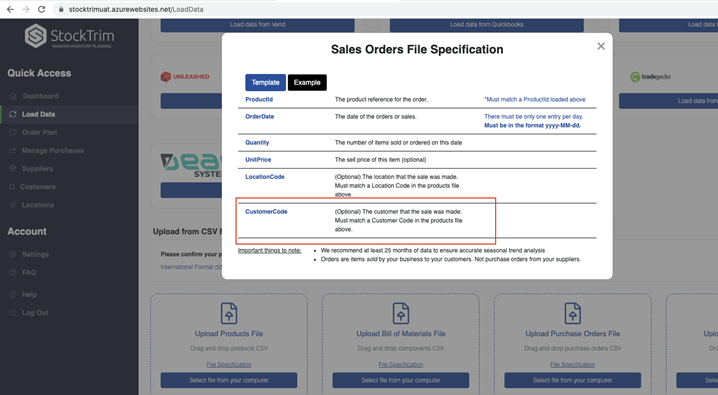Click the Help info icon
The width and height of the screenshot is (718, 395).
pyautogui.click(x=13, y=295)
